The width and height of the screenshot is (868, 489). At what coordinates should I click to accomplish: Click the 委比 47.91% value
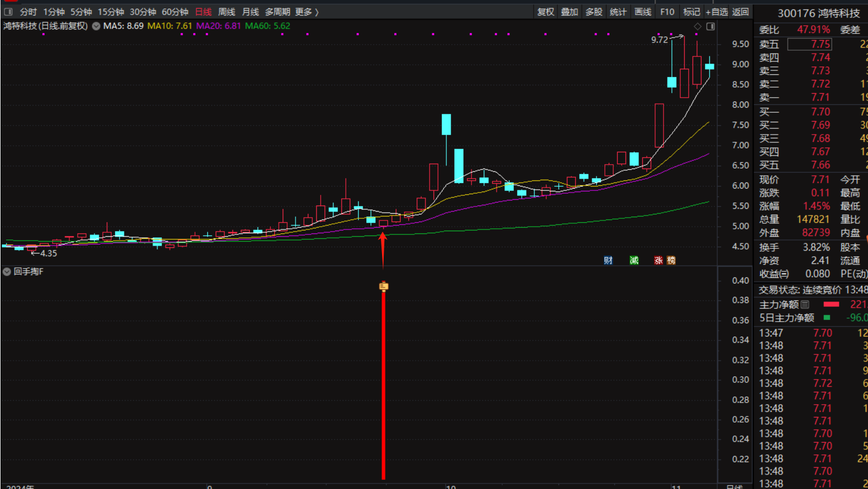point(813,30)
